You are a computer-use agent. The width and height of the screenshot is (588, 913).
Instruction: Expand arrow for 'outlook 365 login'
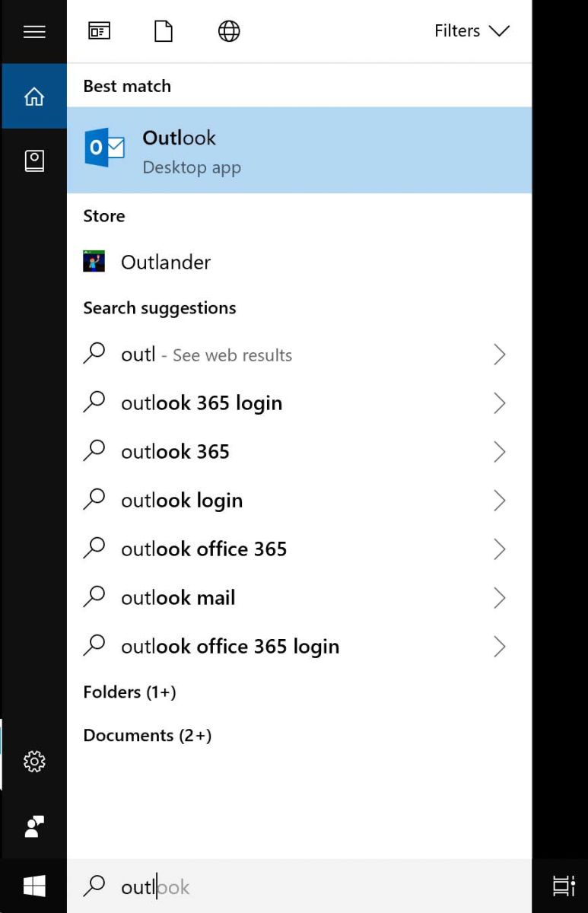(500, 403)
